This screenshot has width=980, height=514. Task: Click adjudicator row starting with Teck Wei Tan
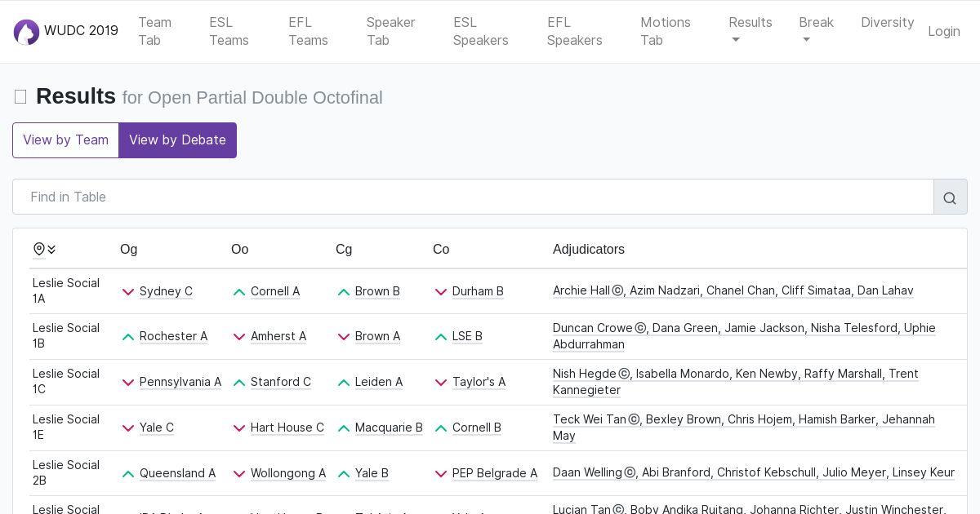[x=744, y=428]
